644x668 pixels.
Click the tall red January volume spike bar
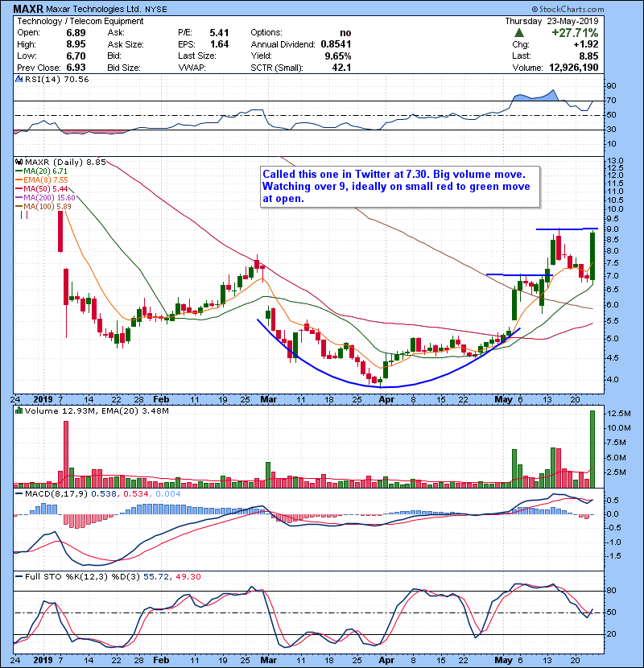click(x=66, y=454)
